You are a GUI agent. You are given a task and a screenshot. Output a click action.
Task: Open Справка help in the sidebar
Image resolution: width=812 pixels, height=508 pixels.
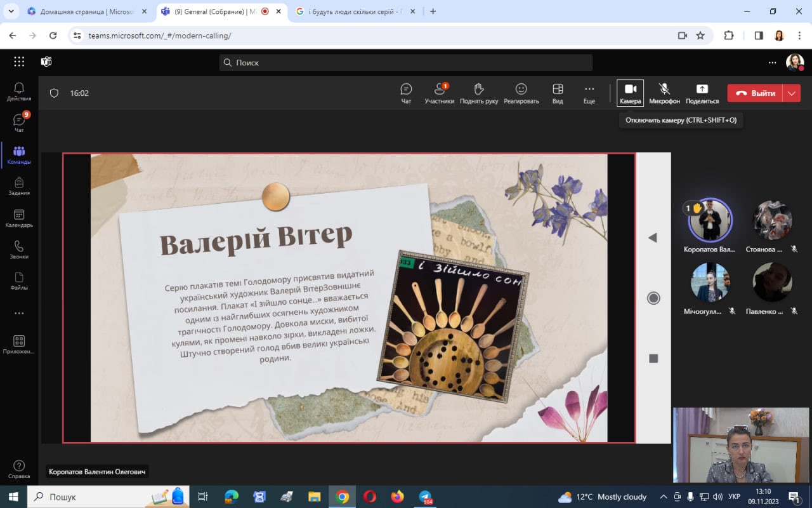click(x=19, y=469)
